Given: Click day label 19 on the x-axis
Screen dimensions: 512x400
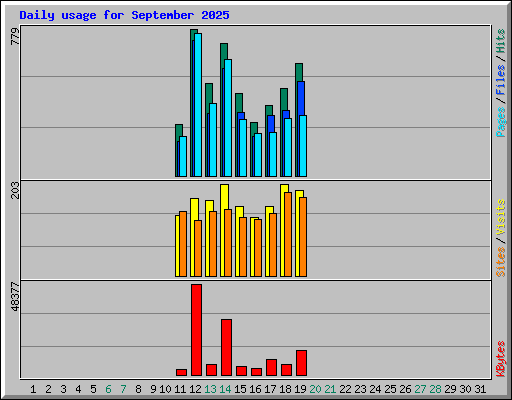Looking at the screenshot, I should pyautogui.click(x=300, y=389).
